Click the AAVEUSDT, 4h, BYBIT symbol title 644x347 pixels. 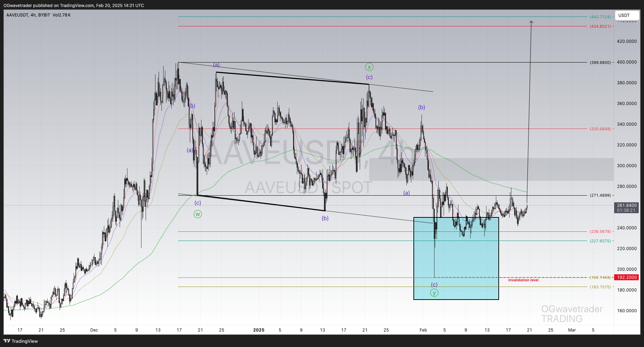pyautogui.click(x=28, y=15)
